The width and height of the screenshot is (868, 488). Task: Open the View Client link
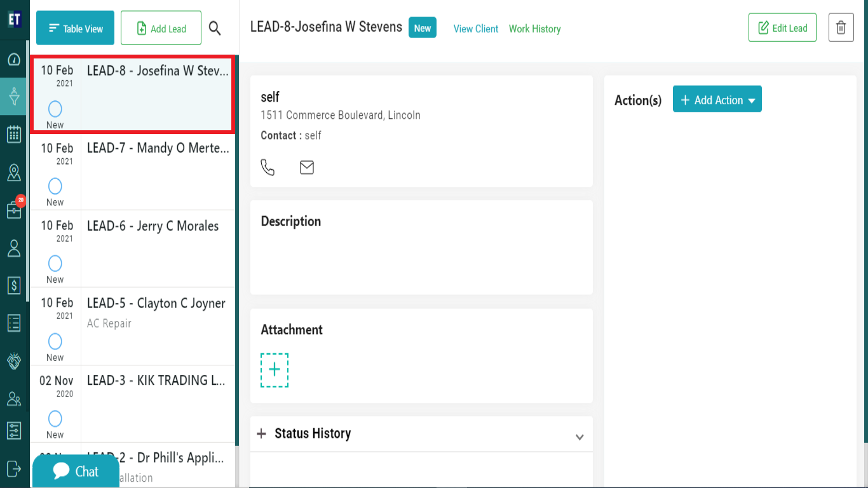[x=476, y=29]
